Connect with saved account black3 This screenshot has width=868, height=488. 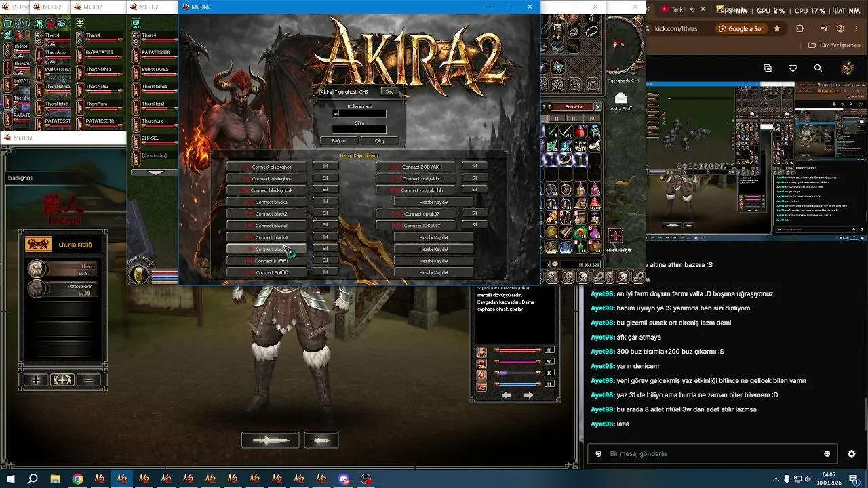pos(267,226)
